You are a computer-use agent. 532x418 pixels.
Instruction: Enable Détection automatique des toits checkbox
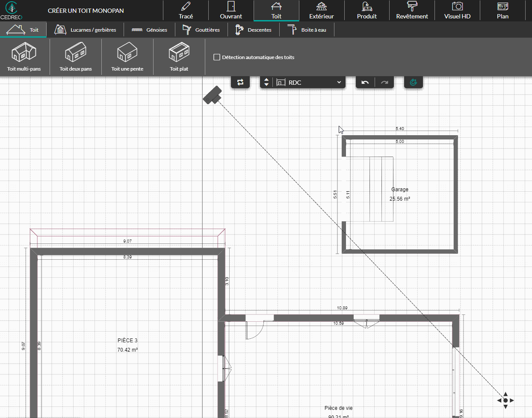217,57
